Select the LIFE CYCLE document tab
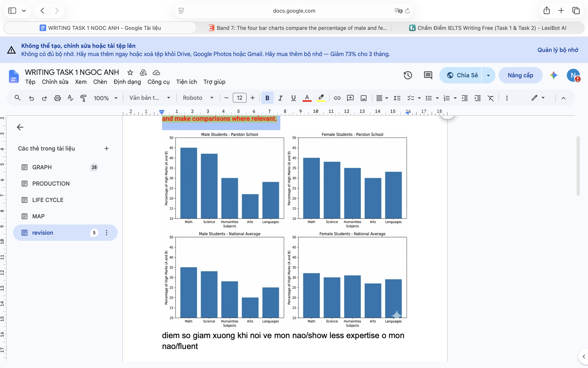588x368 pixels. (65, 200)
